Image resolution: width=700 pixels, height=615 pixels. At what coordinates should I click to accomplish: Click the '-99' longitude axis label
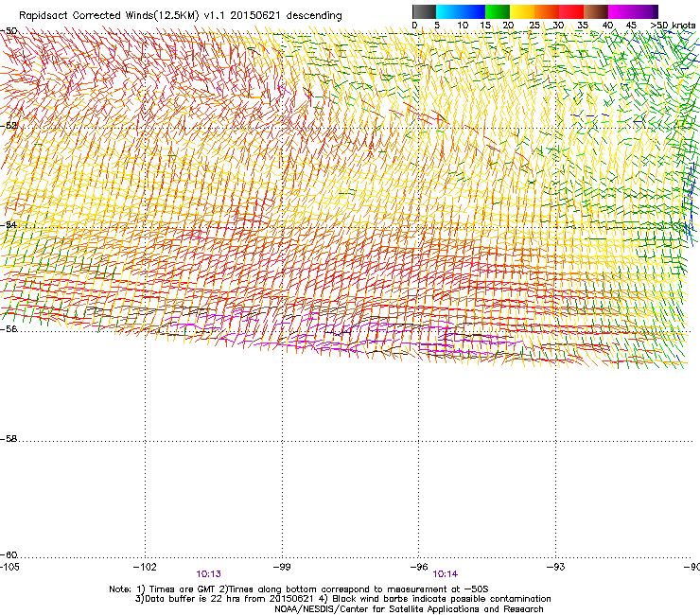point(282,567)
